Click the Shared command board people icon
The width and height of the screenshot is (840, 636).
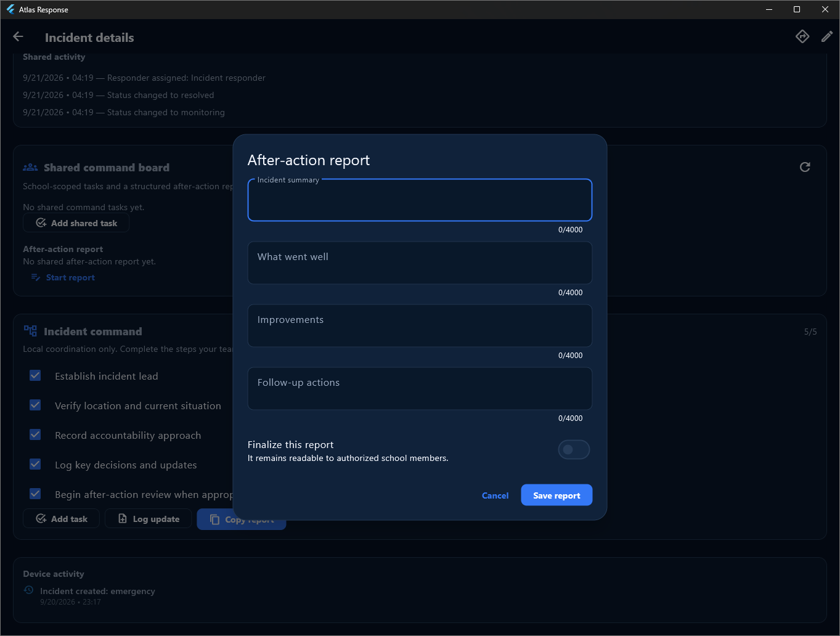click(30, 167)
